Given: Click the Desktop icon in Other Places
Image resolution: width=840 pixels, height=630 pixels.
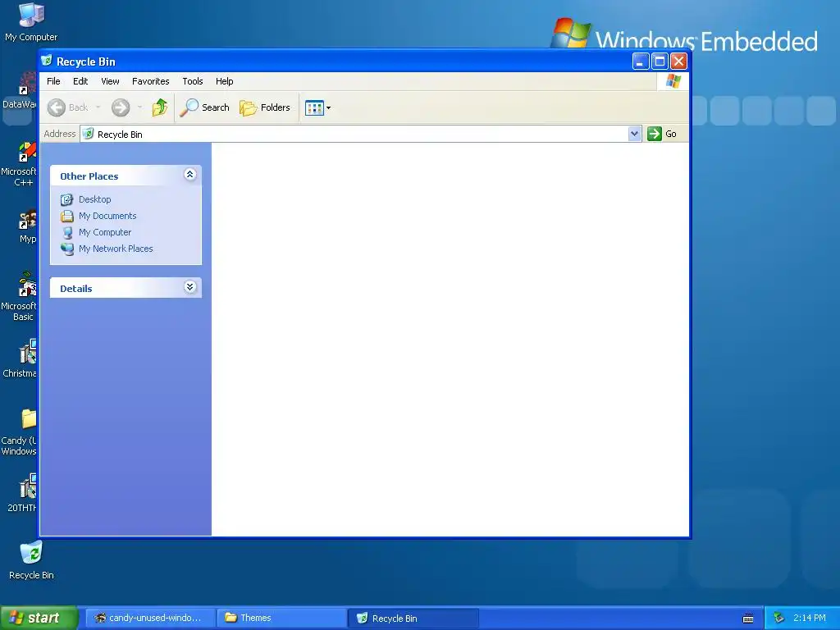Looking at the screenshot, I should tap(67, 200).
